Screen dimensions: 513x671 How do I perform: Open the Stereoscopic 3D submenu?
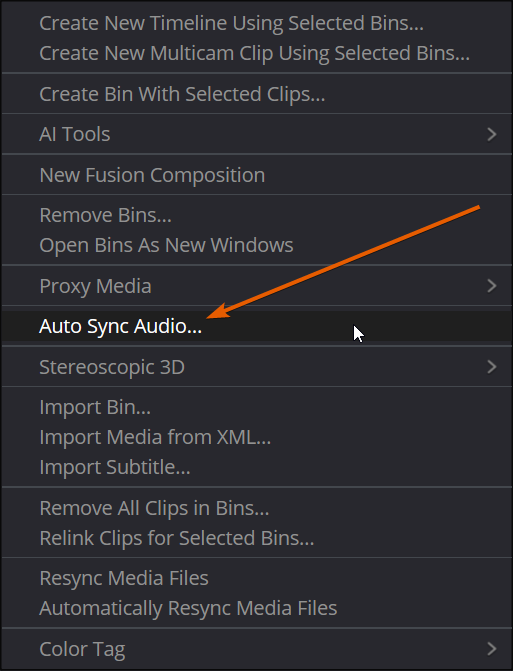257,367
